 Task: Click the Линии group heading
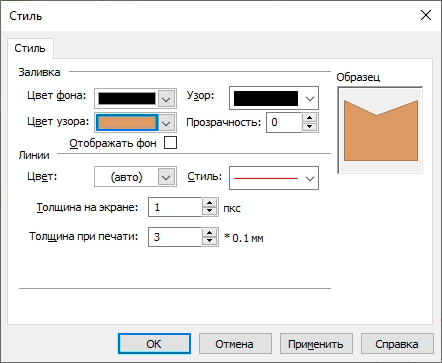[34, 155]
